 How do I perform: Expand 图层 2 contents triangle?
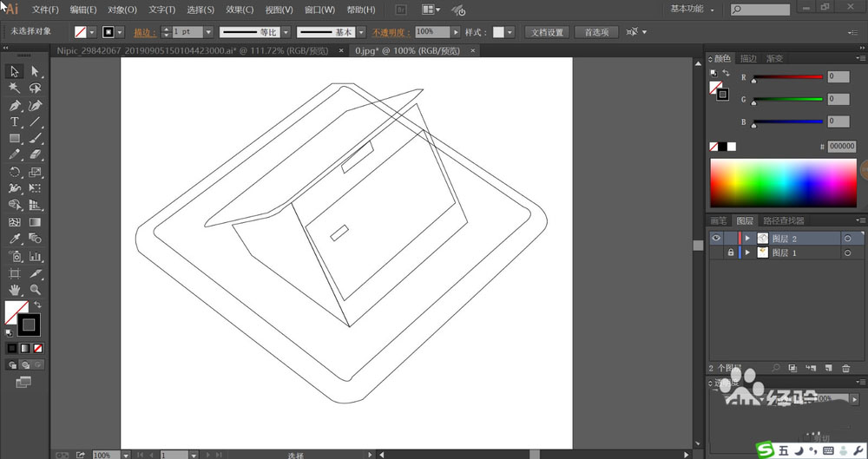[747, 238]
